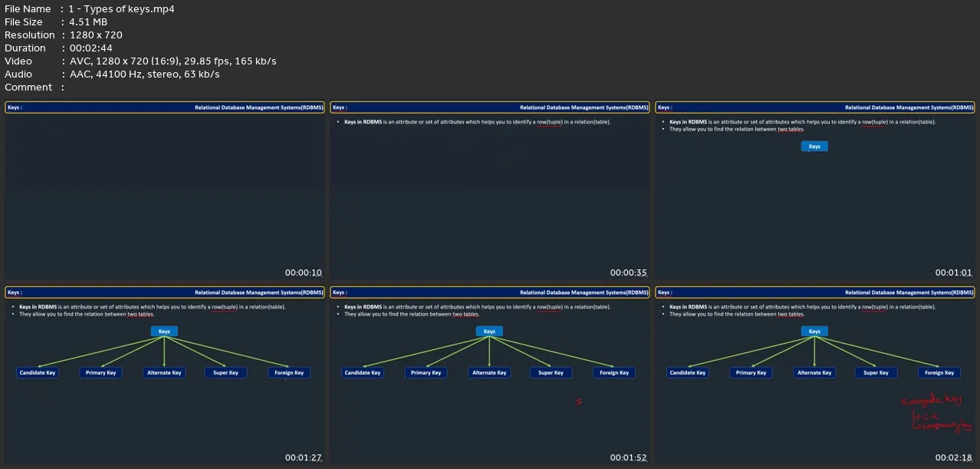The width and height of the screenshot is (980, 469).
Task: Click the 'Audio' label
Action: (18, 74)
